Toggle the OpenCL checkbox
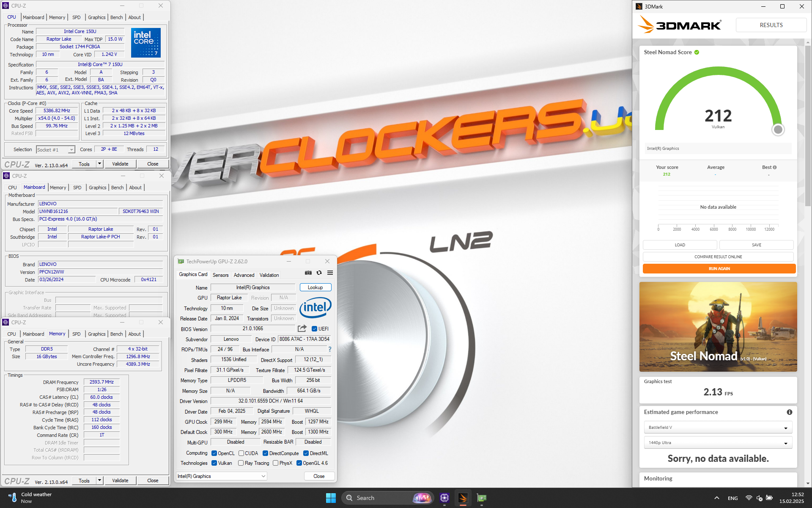The width and height of the screenshot is (812, 508). 214,453
